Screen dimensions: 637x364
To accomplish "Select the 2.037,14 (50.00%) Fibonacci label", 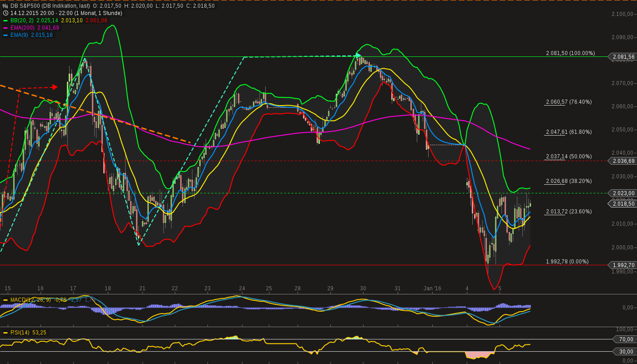I will [569, 157].
